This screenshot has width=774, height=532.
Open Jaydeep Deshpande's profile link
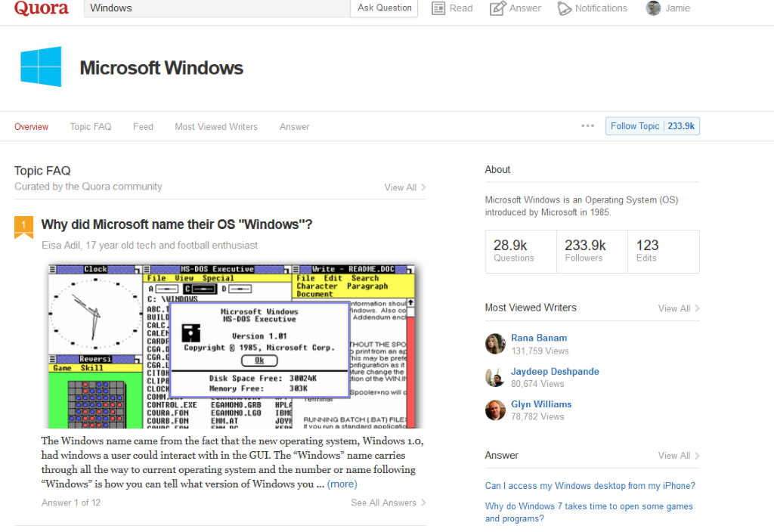click(x=555, y=372)
